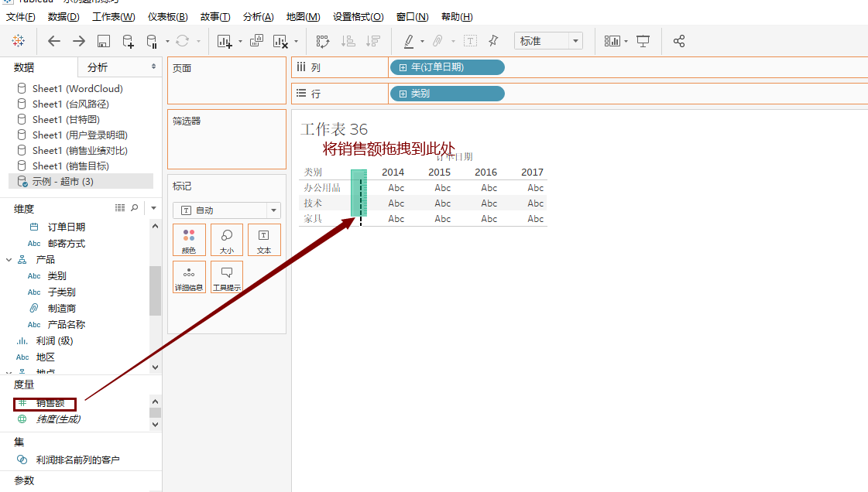Open the Text marks card
The image size is (868, 492).
coord(264,240)
